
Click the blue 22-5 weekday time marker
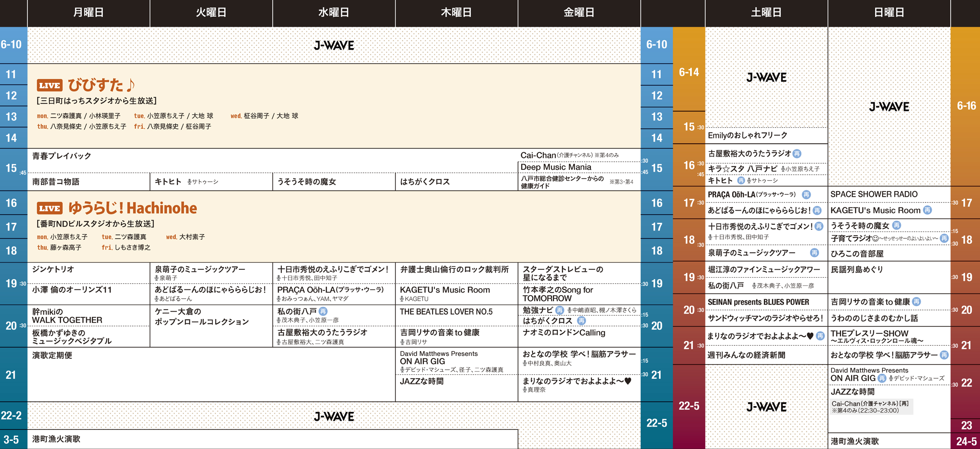pyautogui.click(x=656, y=423)
